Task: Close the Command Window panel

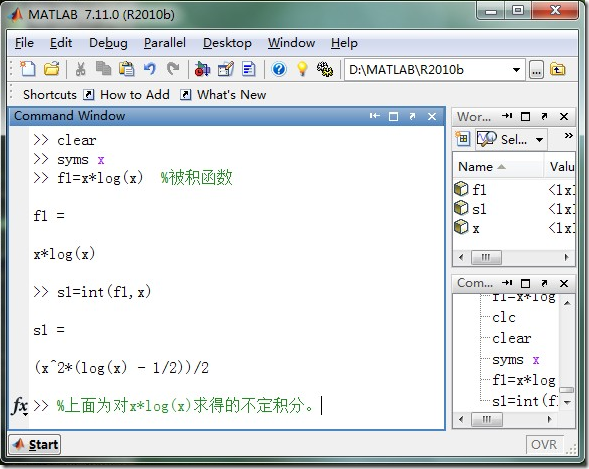Action: point(432,116)
